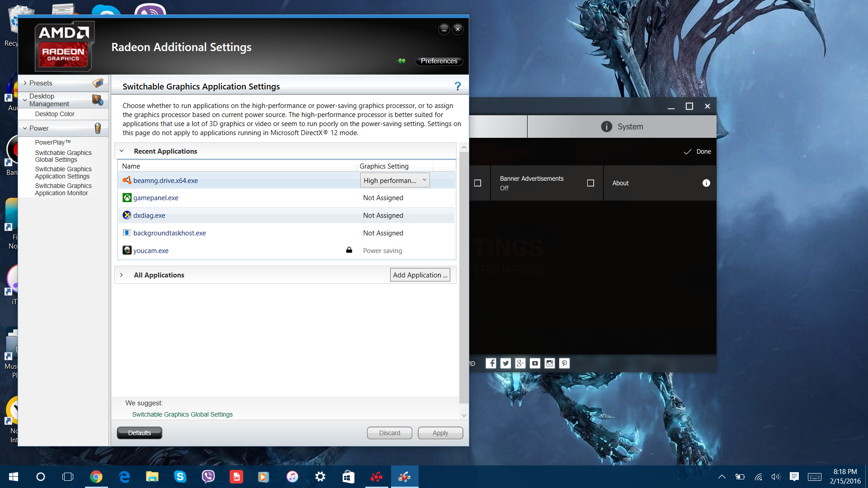Click the lock icon on youcam.exe row
This screenshot has width=868, height=488.
tap(349, 250)
